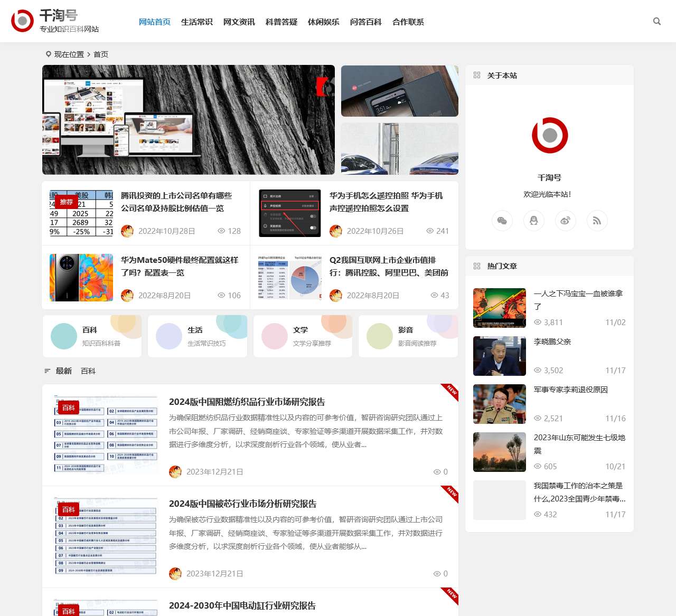Click the 百科 teal category circle icon

tap(64, 336)
